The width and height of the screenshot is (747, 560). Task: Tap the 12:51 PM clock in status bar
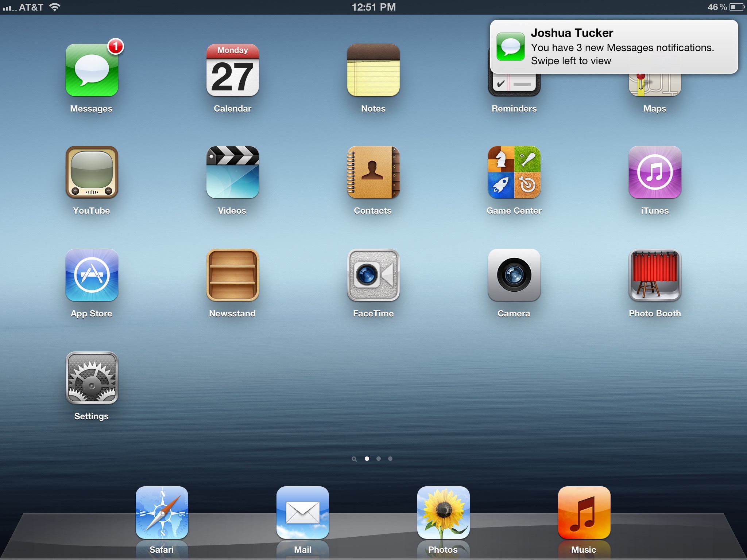pos(373,7)
